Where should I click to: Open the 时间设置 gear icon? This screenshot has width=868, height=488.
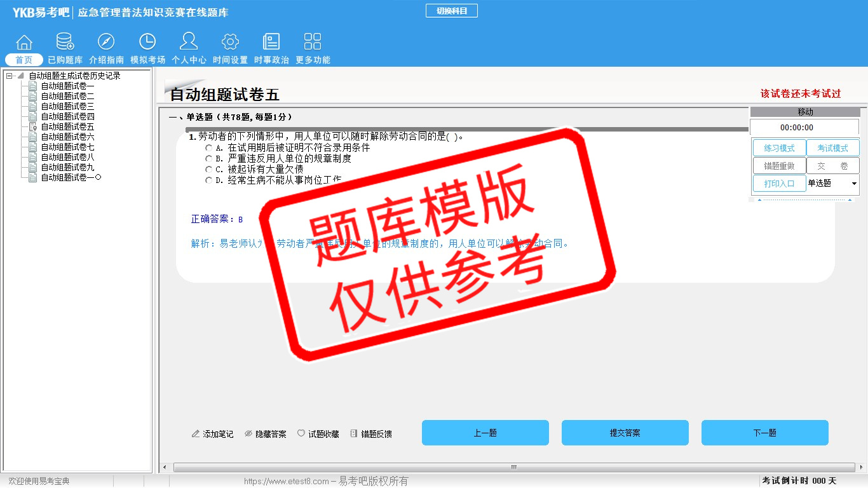[230, 42]
